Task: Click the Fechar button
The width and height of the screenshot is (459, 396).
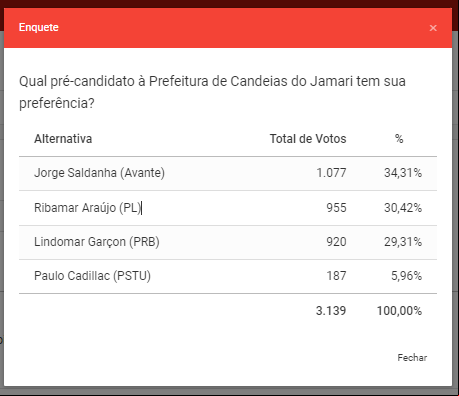Action: coord(412,358)
